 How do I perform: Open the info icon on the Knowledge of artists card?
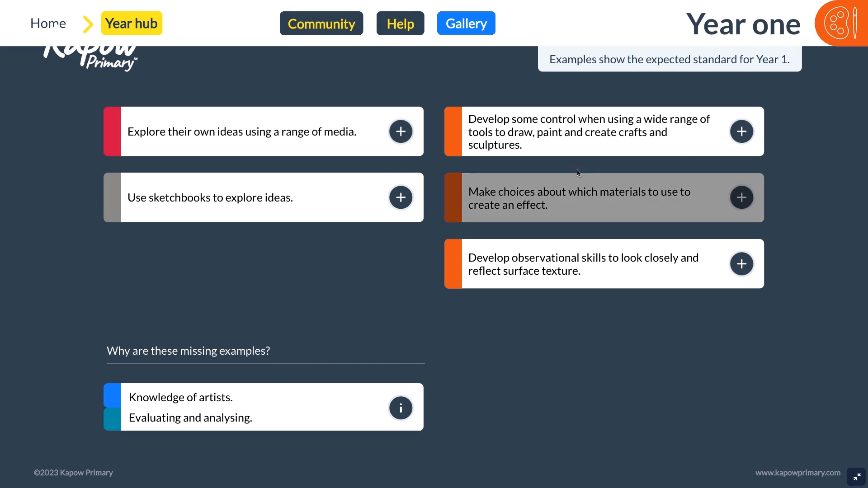(401, 408)
